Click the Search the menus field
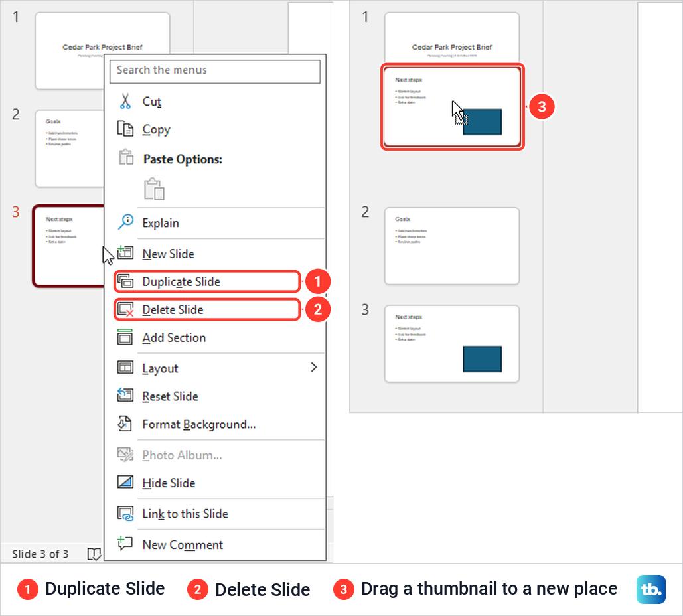This screenshot has height=616, width=683. (x=215, y=70)
